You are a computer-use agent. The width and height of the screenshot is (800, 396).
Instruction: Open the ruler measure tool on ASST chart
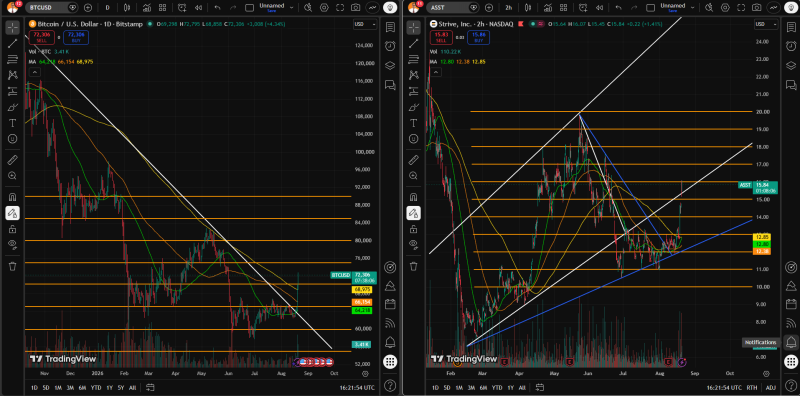click(x=414, y=160)
